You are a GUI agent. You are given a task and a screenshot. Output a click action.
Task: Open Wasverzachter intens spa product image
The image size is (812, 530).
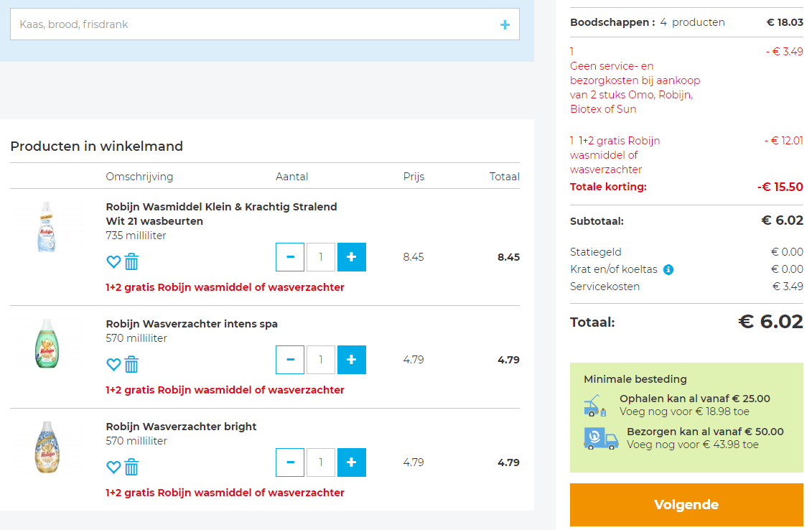tap(47, 343)
